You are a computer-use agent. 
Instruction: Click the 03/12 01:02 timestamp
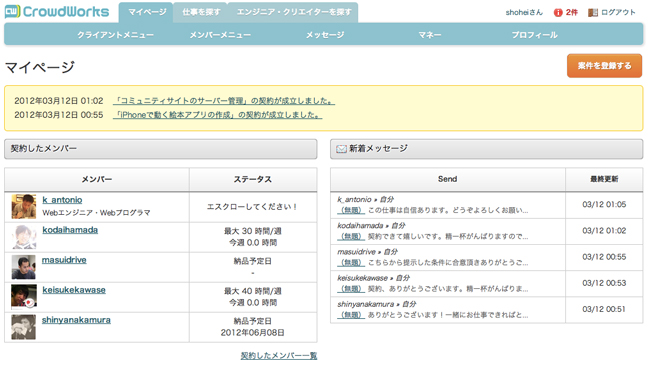click(x=604, y=231)
